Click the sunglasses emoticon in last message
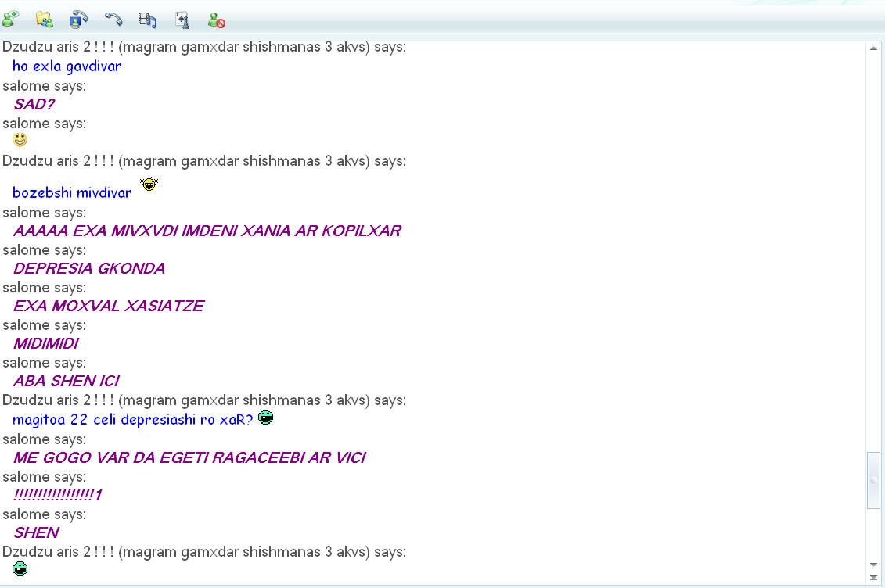885x588 pixels. click(20, 568)
